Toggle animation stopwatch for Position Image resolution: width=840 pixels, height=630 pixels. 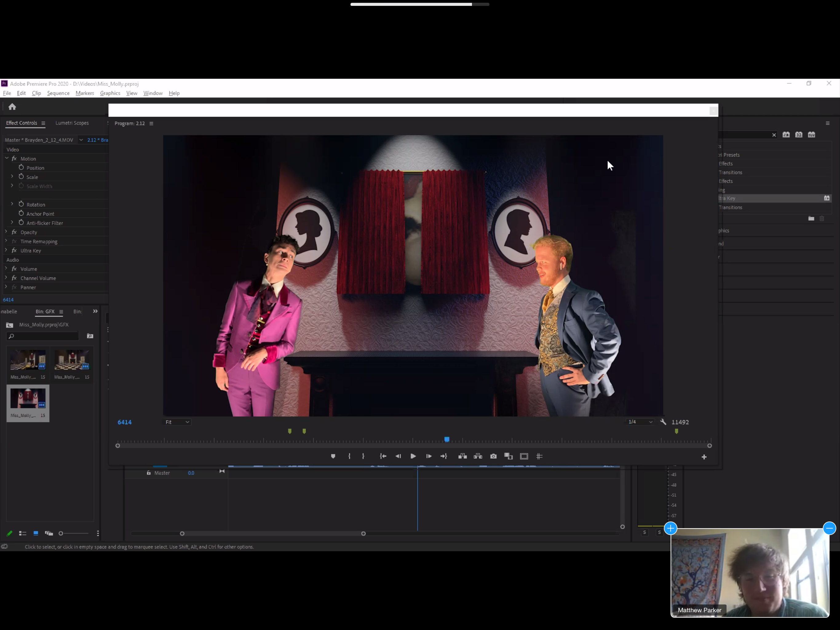[21, 168]
